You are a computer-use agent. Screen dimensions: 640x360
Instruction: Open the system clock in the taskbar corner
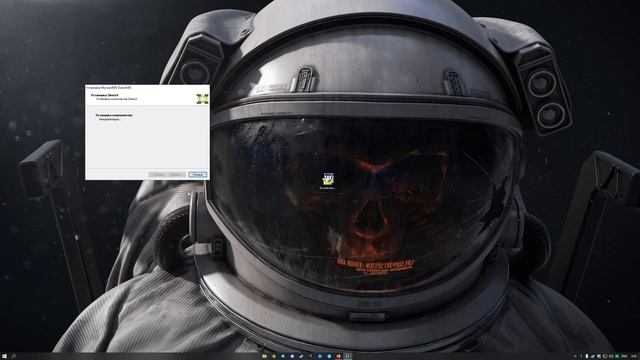[x=634, y=356]
